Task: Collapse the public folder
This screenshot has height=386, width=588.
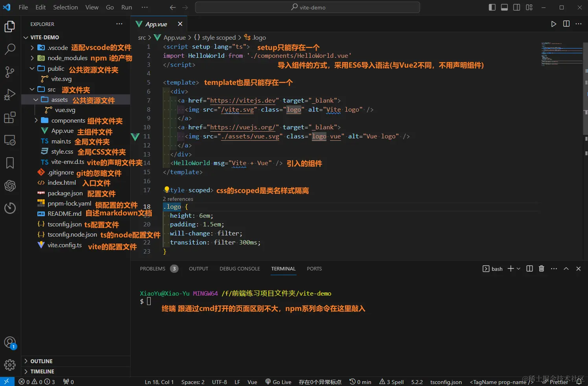Action: point(32,68)
